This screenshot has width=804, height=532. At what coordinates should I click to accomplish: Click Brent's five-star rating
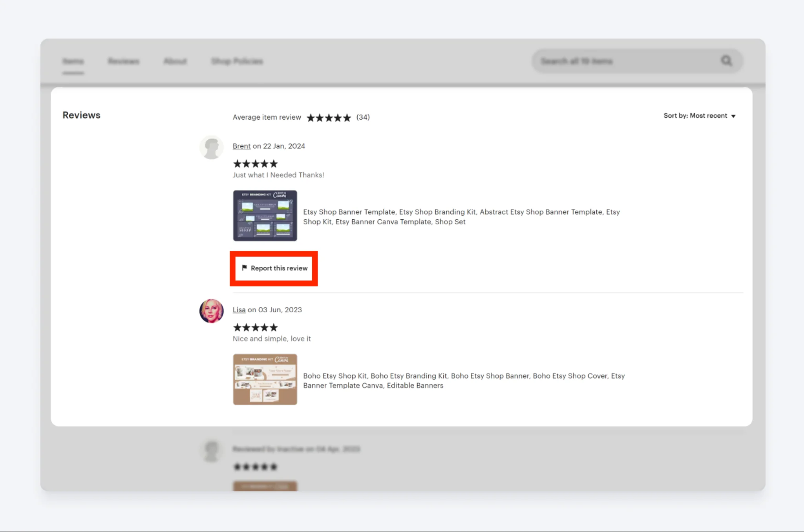pos(255,164)
